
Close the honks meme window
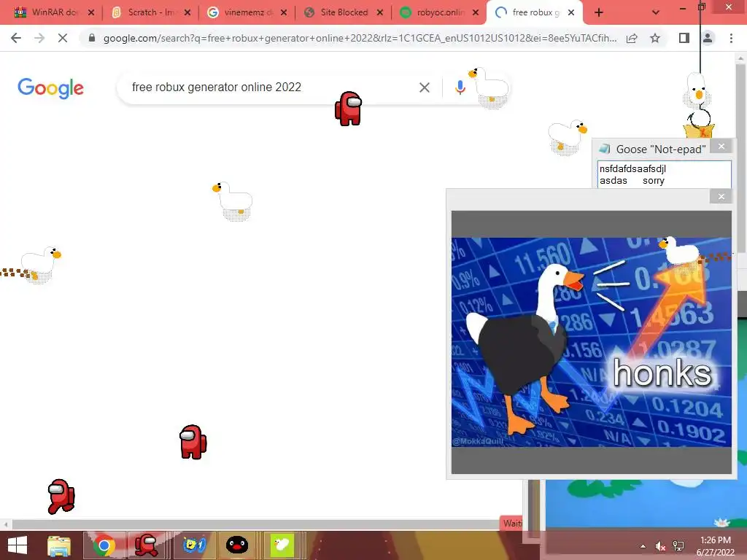pos(721,196)
